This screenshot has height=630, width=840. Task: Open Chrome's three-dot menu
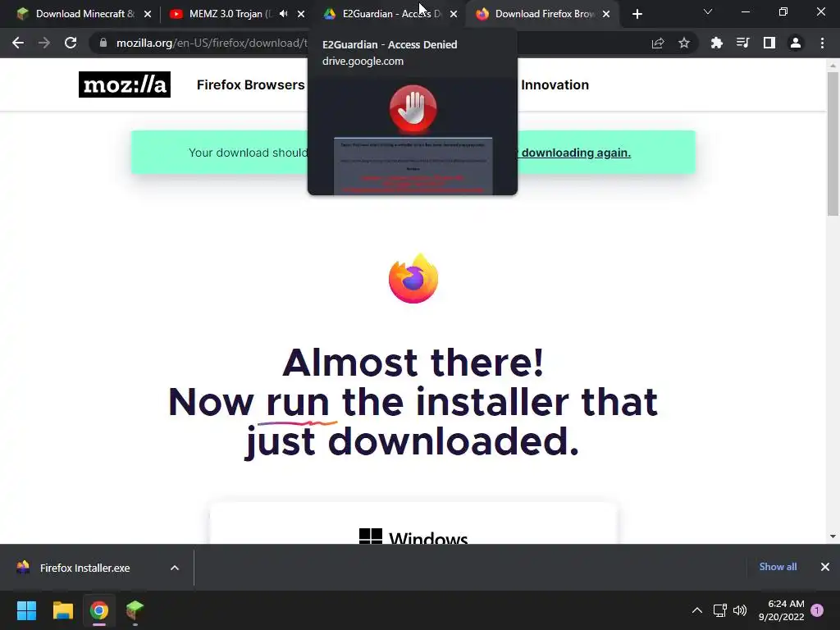[x=822, y=43]
